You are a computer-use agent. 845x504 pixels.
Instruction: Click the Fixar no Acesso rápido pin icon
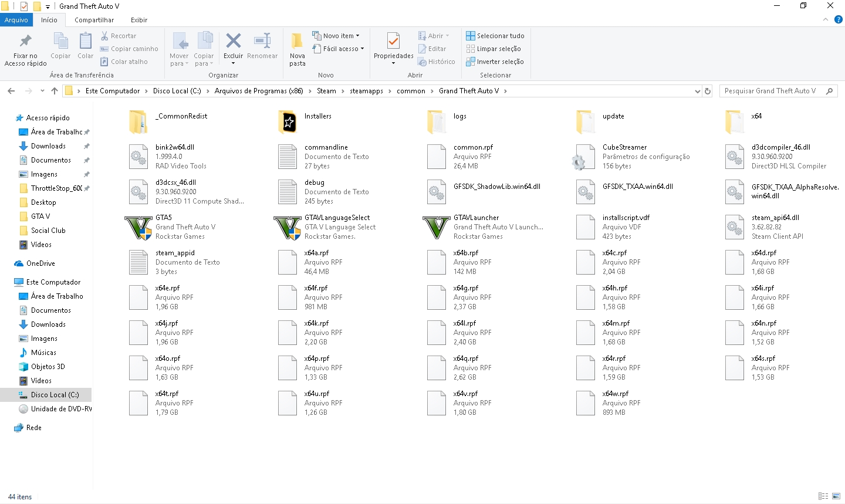[25, 41]
